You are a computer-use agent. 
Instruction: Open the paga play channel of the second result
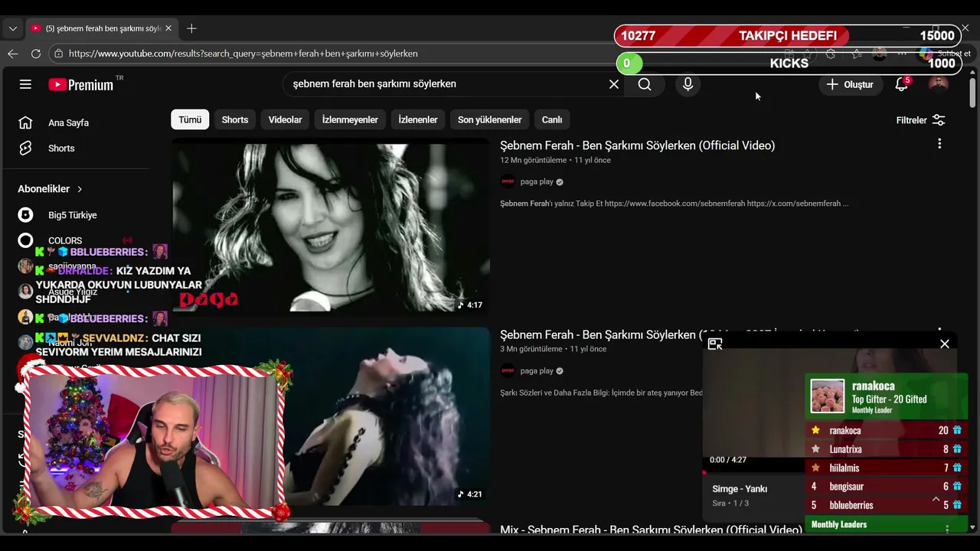(537, 371)
